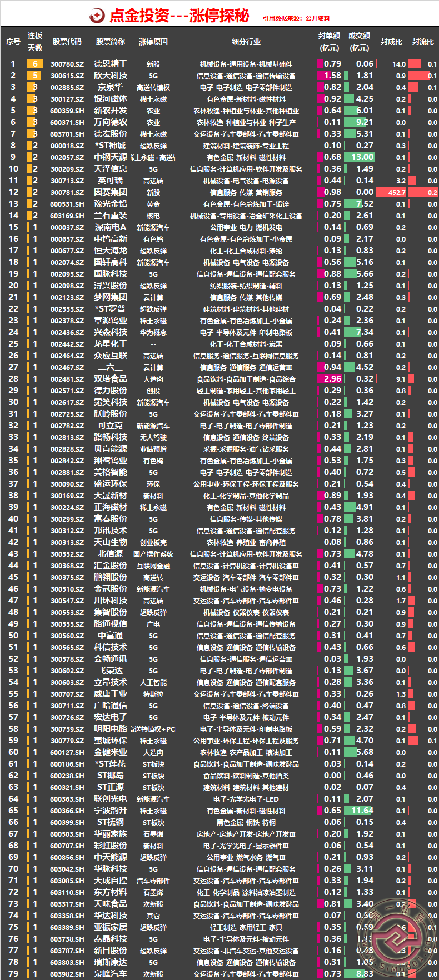Select stock name 双塔食品

pyautogui.click(x=111, y=379)
